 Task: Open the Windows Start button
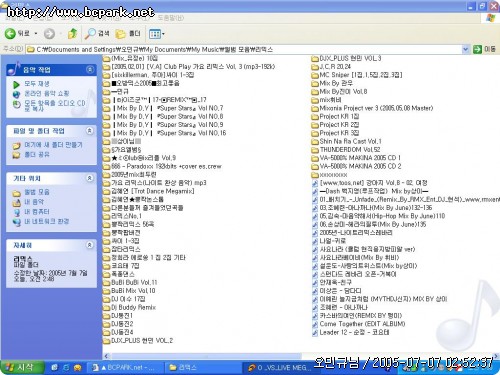[22, 367]
